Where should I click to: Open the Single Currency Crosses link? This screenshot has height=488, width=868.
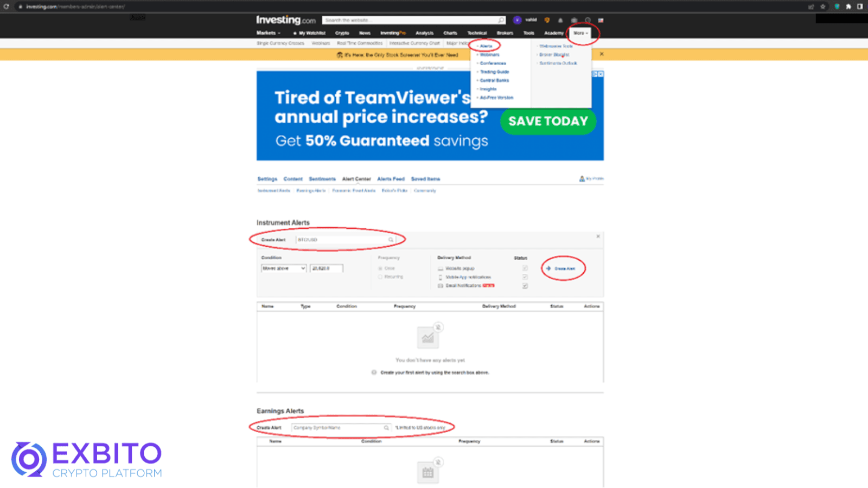coord(280,43)
